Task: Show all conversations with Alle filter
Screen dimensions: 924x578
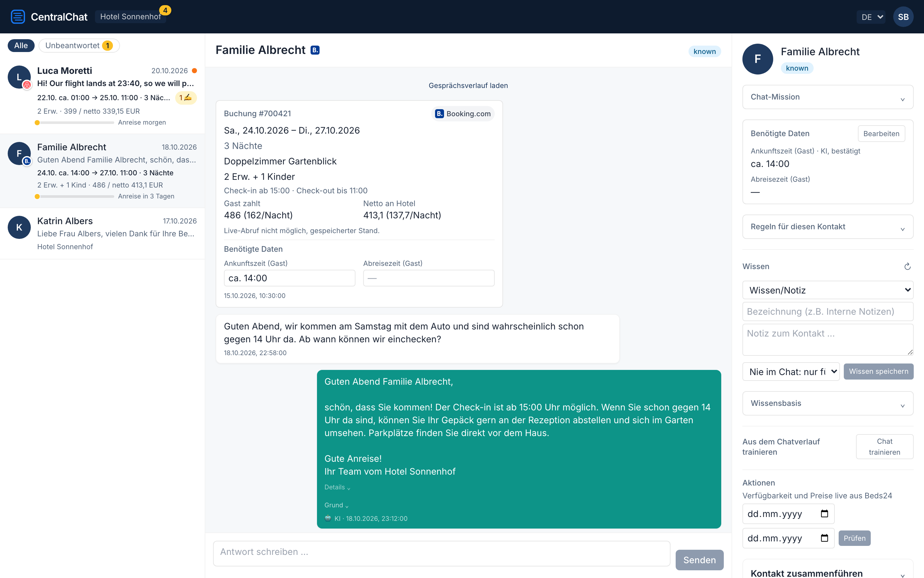Action: (x=21, y=46)
